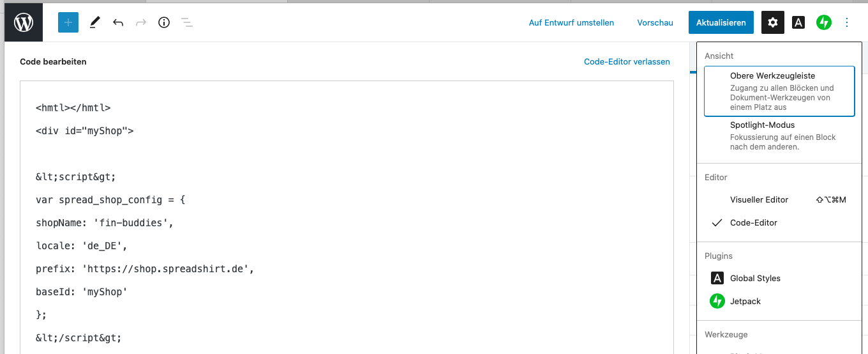Screen dimensions: 868x354
Task: Open the block inserter plus button
Action: point(68,22)
